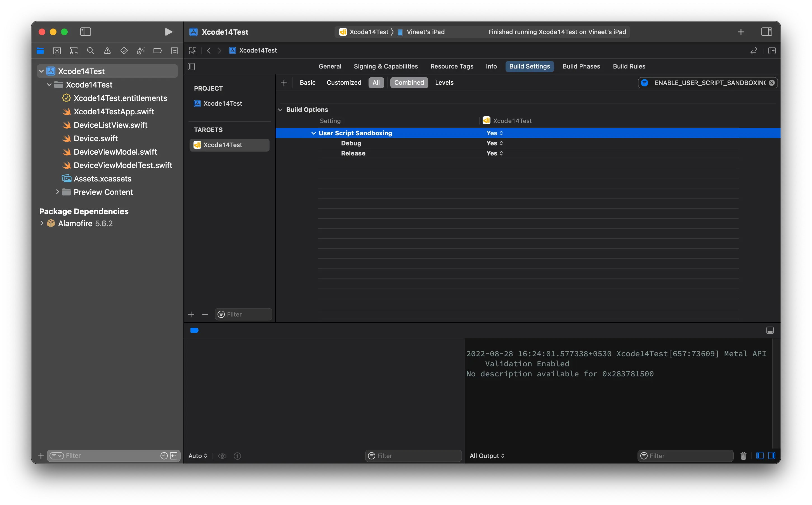Screen dimensions: 812x505
Task: Open the All Output dropdown
Action: 487,456
